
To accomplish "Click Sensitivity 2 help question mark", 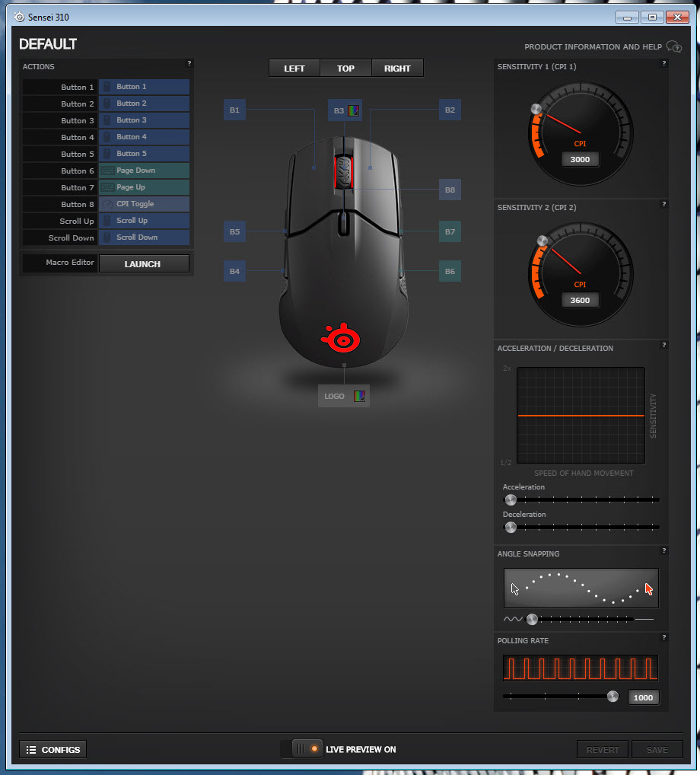I will pyautogui.click(x=664, y=204).
